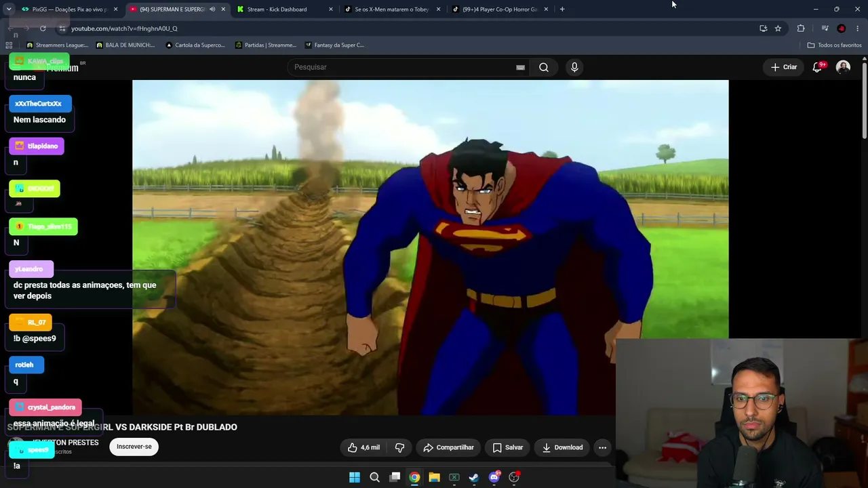Click chat username crystal_pandora
The image size is (868, 488).
point(52,407)
